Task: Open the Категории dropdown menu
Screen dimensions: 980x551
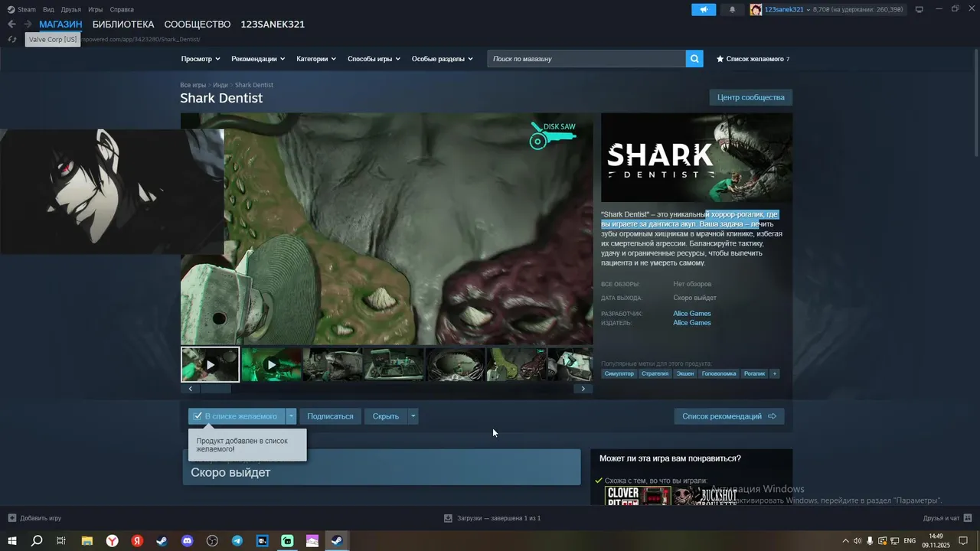Action: tap(316, 59)
